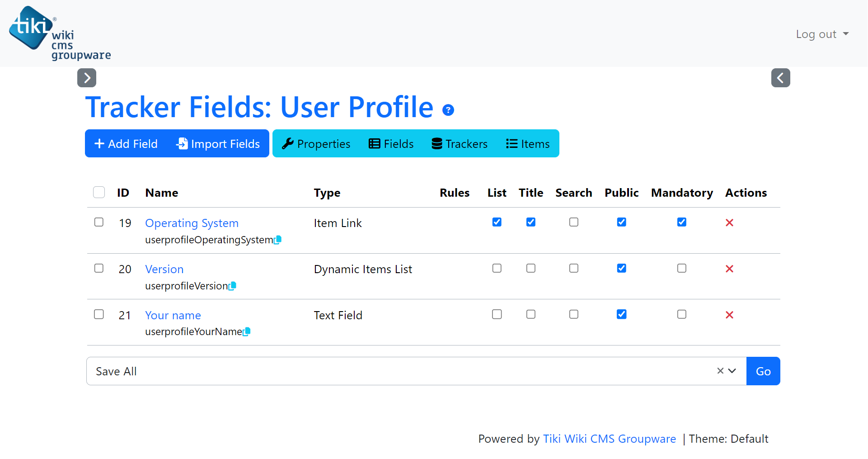Click the Go button
Viewport: 868px width, 459px height.
763,371
